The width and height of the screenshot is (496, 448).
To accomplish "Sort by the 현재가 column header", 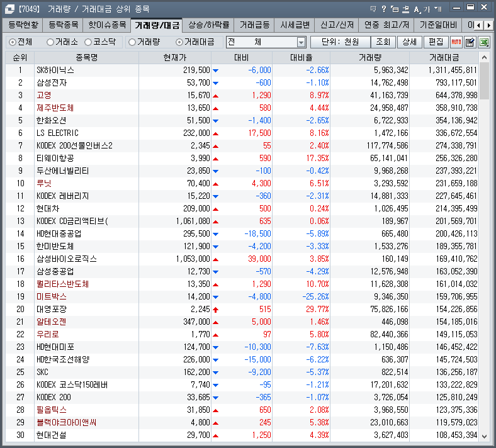I will point(175,57).
